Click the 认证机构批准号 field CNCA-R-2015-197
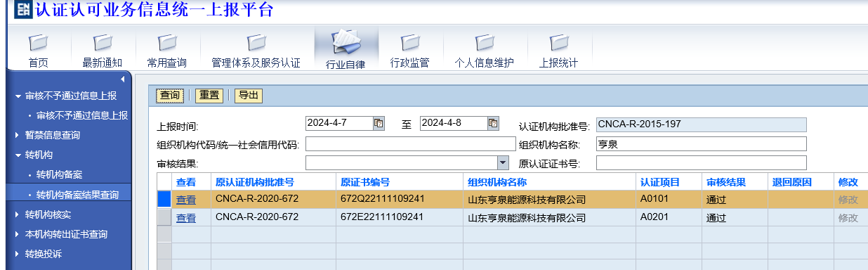Screen dimensions: 868x270 coord(701,124)
